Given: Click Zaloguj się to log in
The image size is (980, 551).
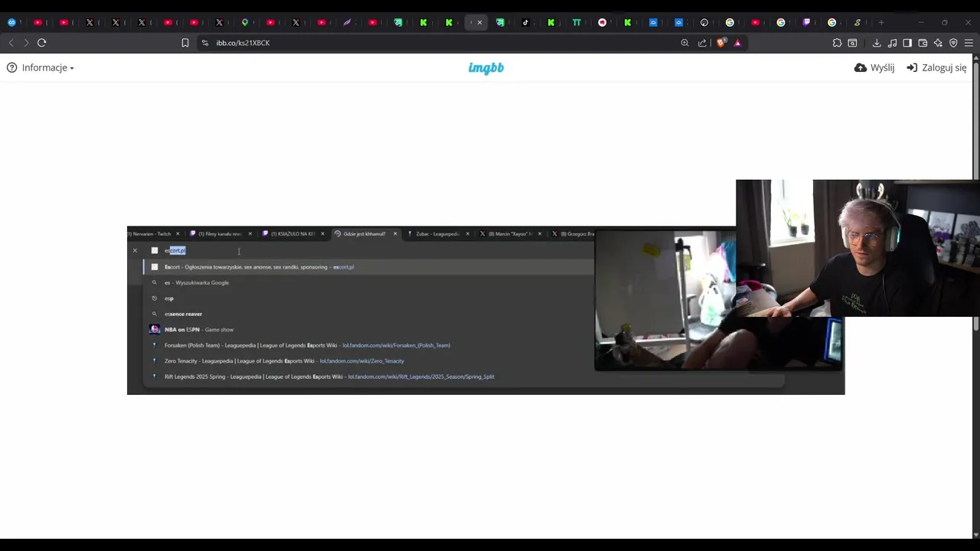Looking at the screenshot, I should [936, 67].
